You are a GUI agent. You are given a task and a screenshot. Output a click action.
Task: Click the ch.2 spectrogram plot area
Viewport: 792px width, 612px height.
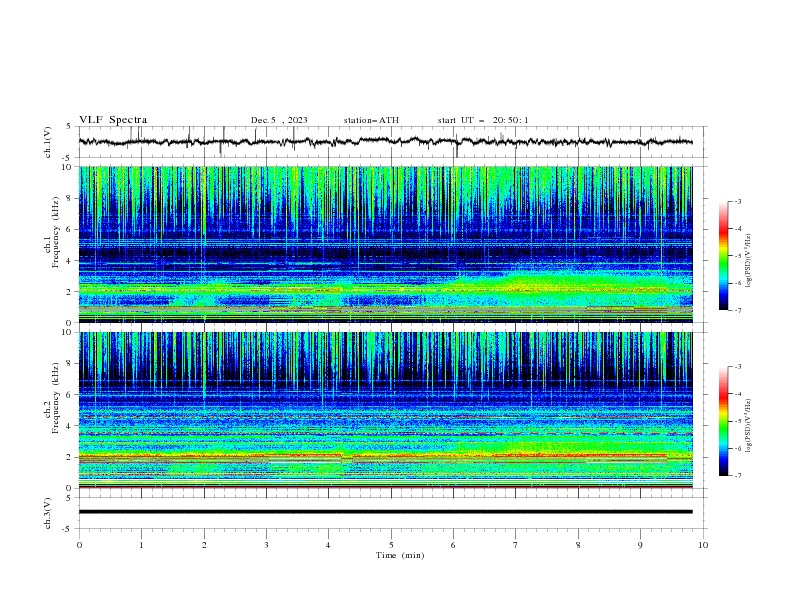[385, 410]
